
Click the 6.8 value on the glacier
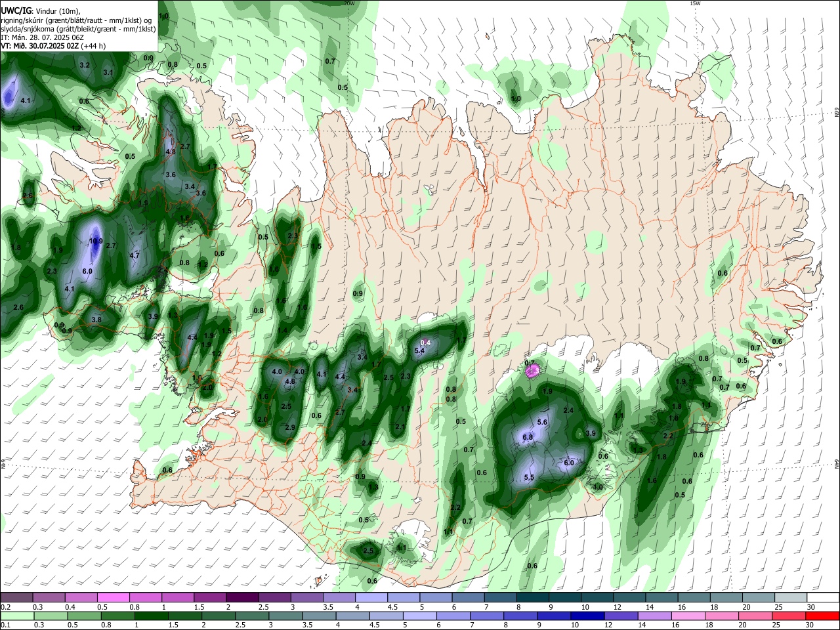528,437
